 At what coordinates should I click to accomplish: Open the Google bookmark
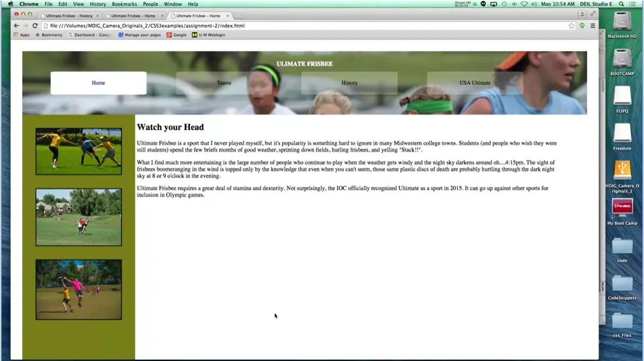pyautogui.click(x=176, y=35)
